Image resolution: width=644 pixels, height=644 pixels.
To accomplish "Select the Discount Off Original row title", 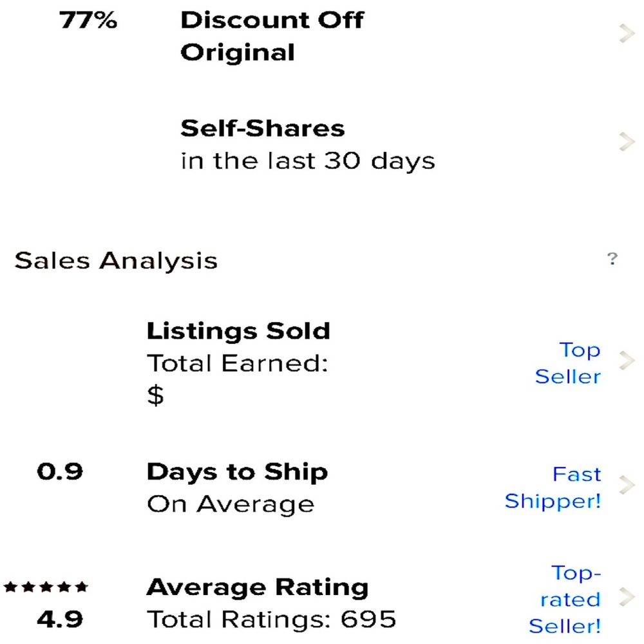I will (x=272, y=36).
